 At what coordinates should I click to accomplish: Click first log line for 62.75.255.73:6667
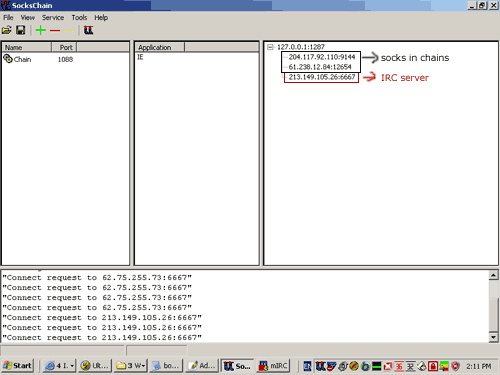(x=97, y=277)
